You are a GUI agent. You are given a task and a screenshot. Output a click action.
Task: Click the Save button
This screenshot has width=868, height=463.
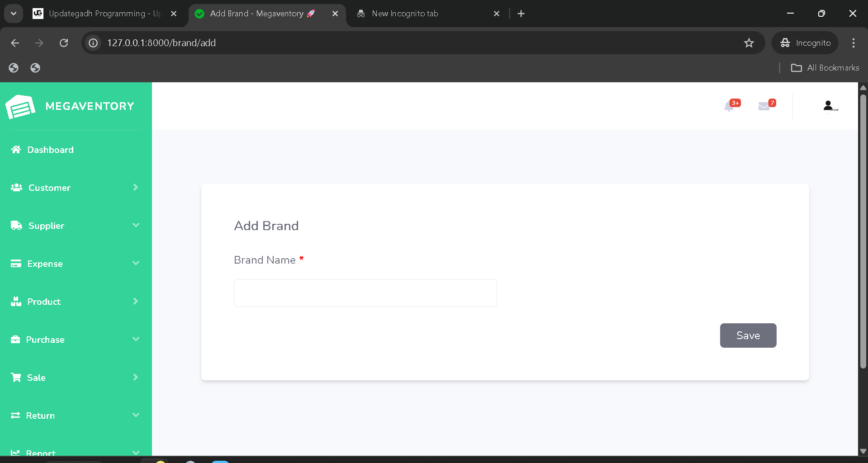pyautogui.click(x=748, y=335)
